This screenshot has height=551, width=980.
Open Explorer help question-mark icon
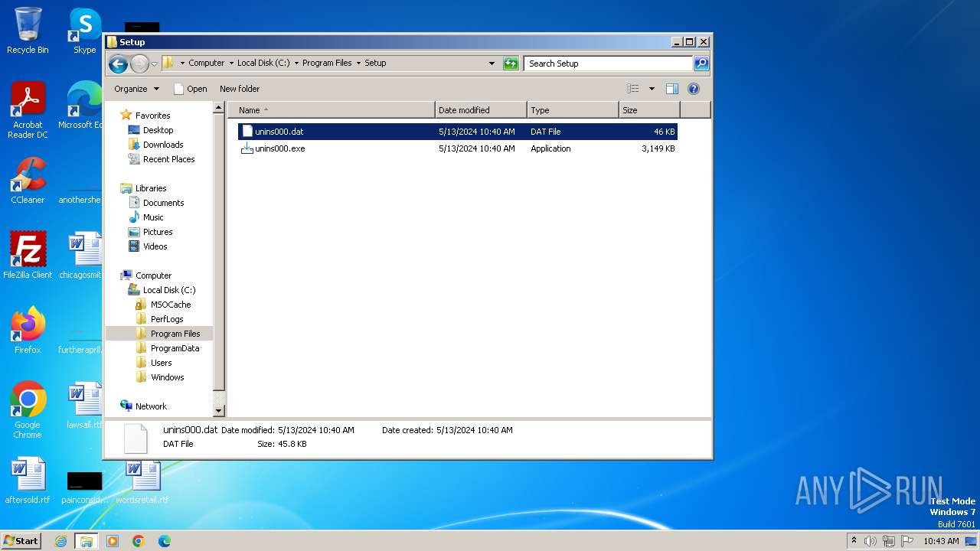click(694, 89)
